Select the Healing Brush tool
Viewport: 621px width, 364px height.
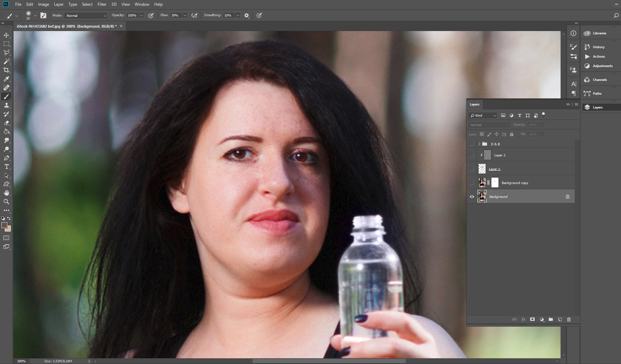pos(6,88)
